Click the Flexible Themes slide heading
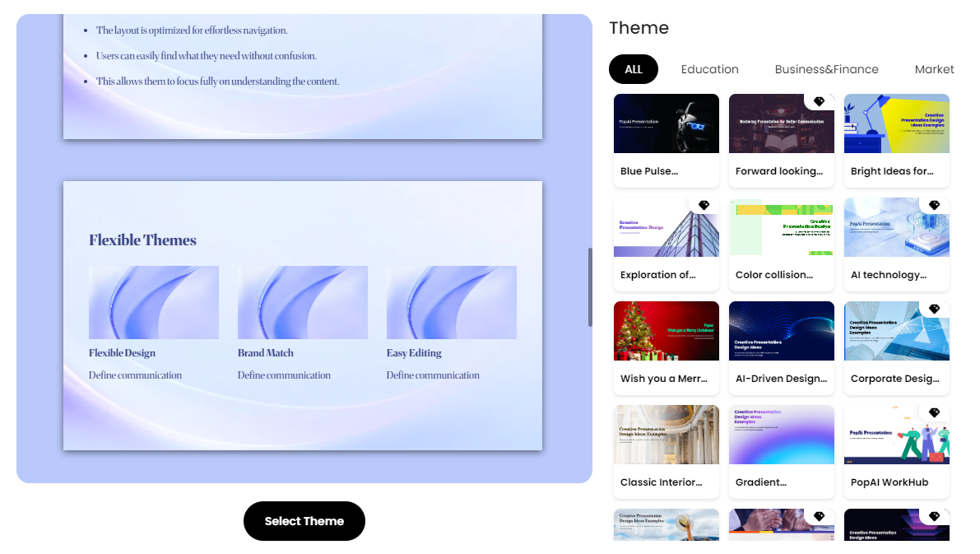This screenshot has height=554, width=980. (x=142, y=240)
